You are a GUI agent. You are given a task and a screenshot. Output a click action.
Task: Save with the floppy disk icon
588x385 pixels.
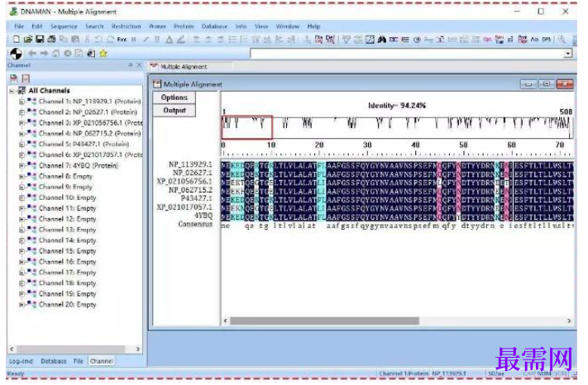pos(40,40)
